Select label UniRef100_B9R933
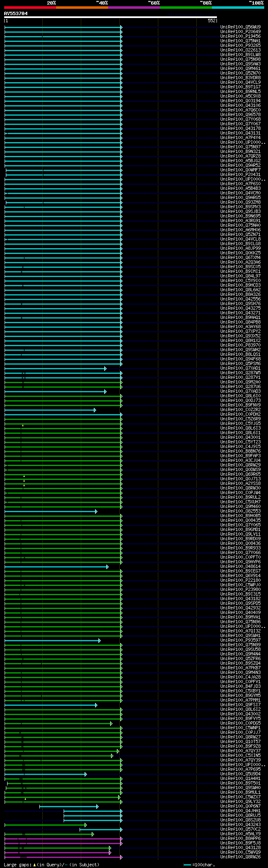Screen dimensions: 268x868 (240, 548)
